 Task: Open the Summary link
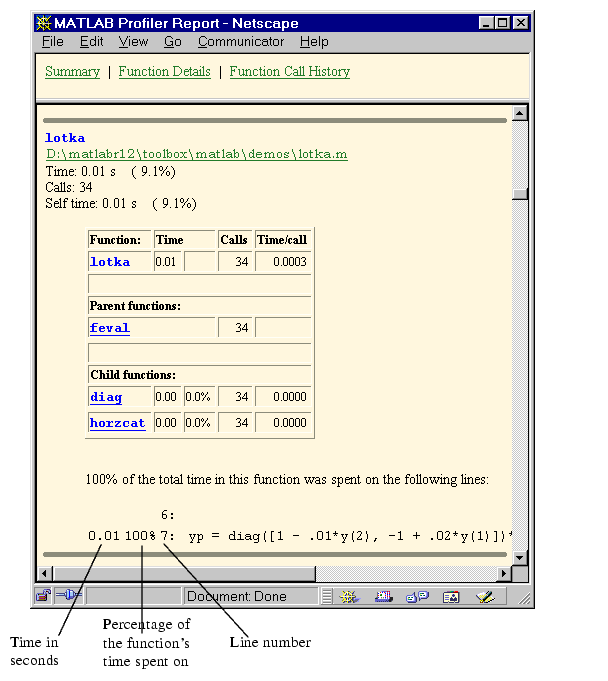[72, 71]
